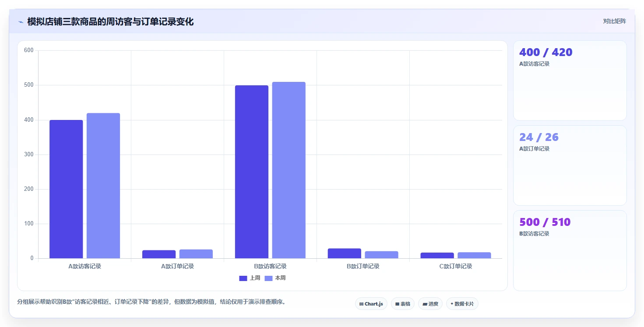Viewport: 644px width, 327px height.
Task: Click the 本周 bar for C款订单记录
Action: (x=475, y=255)
